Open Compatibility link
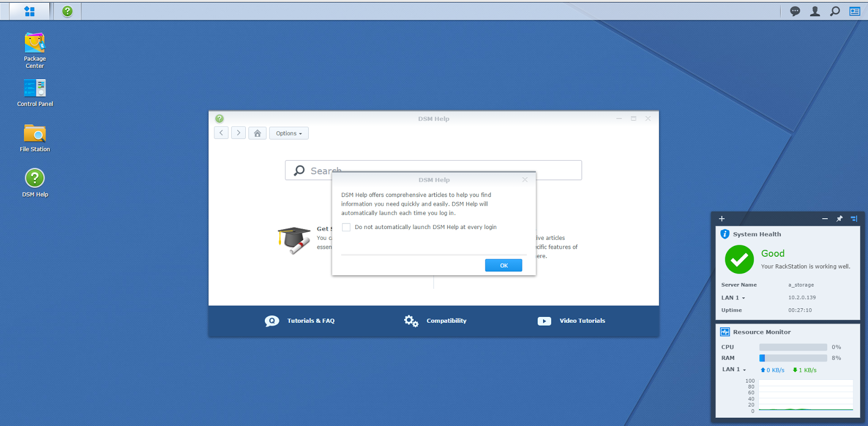The width and height of the screenshot is (868, 426). pos(446,321)
